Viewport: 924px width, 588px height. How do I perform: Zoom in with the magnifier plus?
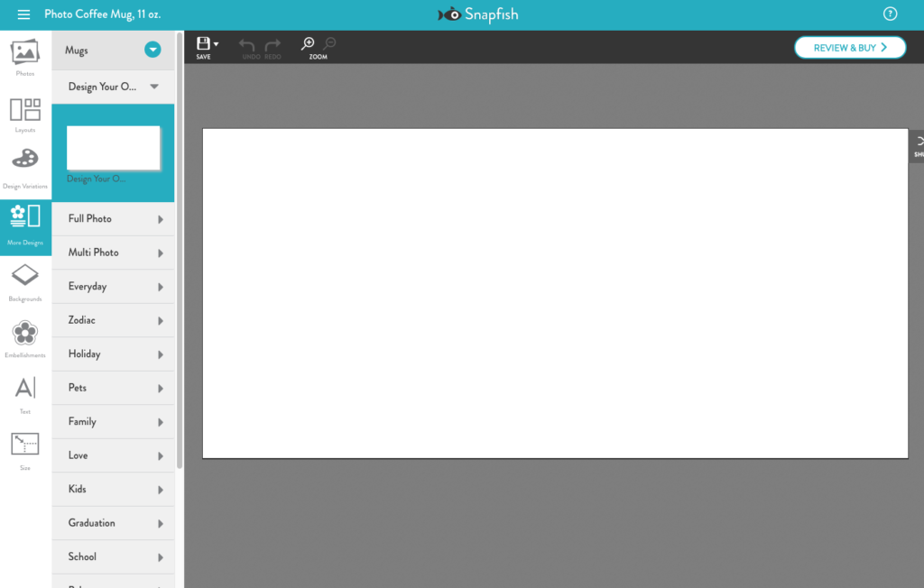tap(308, 43)
